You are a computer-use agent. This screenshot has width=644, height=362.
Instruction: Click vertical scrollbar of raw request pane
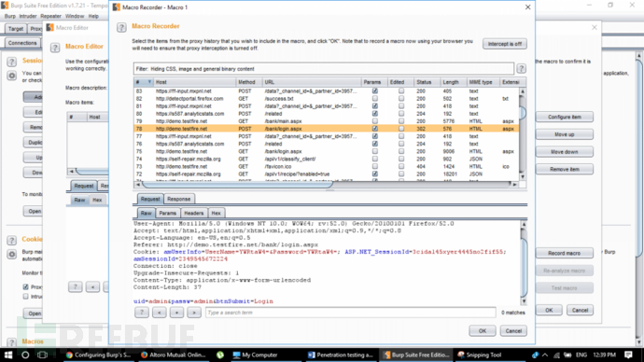[524, 262]
